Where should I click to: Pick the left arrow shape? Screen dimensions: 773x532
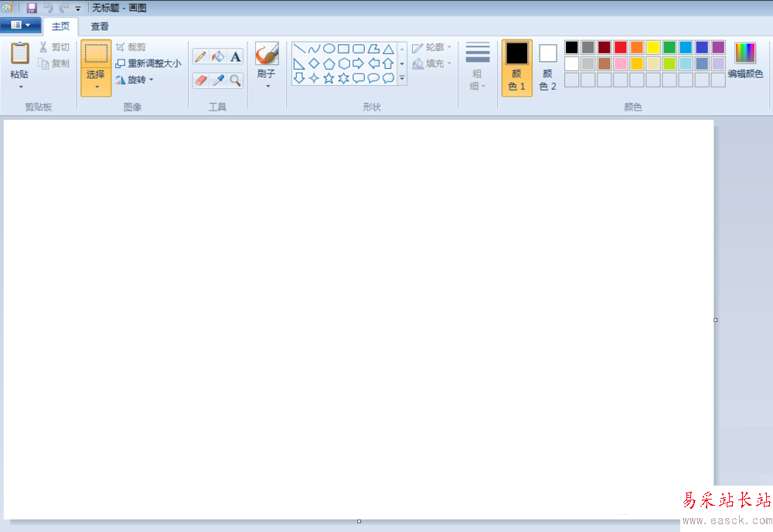click(x=373, y=63)
